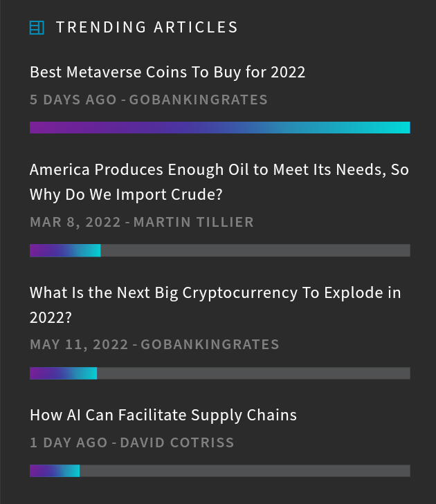The image size is (436, 504).
Task: Click the full gradient bar under Metaverse Coins
Action: coord(220,128)
